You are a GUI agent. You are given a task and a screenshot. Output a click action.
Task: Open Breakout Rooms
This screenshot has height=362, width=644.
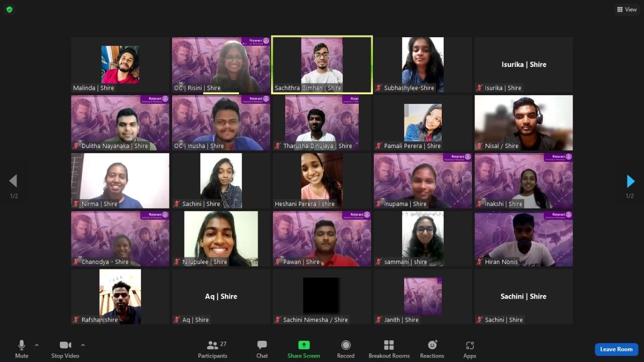[389, 349]
